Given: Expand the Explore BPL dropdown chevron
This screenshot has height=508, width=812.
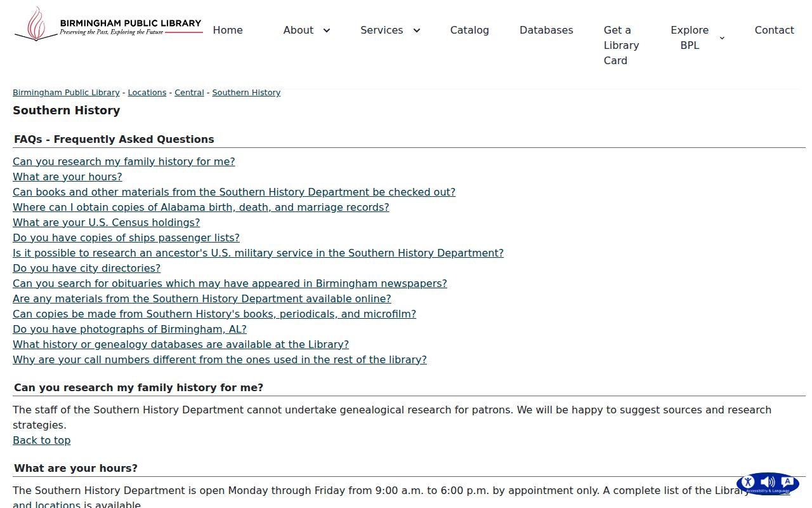Looking at the screenshot, I should (x=722, y=38).
